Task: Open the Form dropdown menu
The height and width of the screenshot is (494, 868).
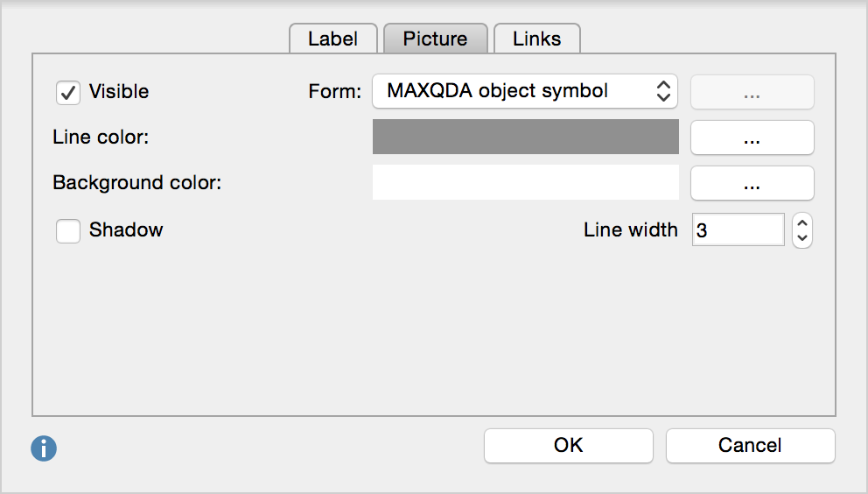Action: [525, 91]
